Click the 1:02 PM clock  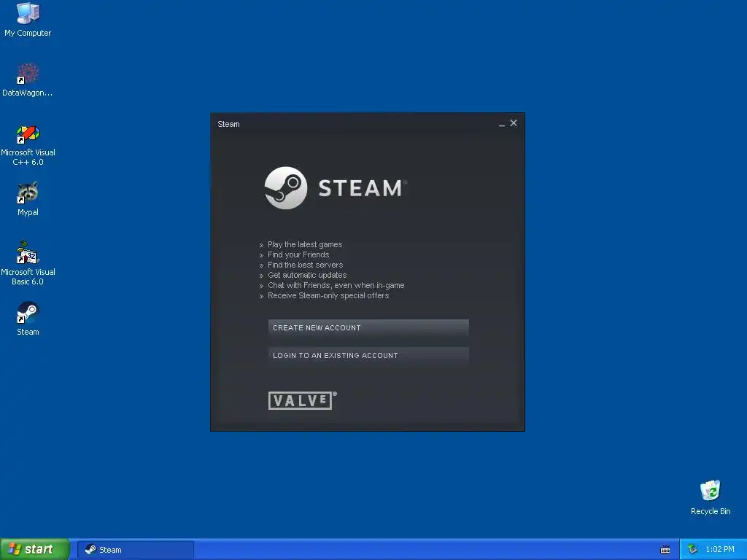tap(720, 550)
